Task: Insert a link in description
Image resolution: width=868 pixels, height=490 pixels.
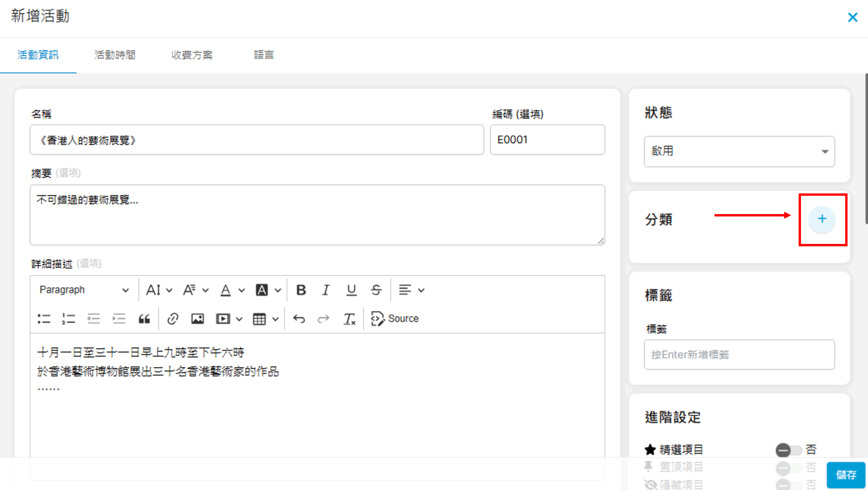Action: tap(173, 319)
